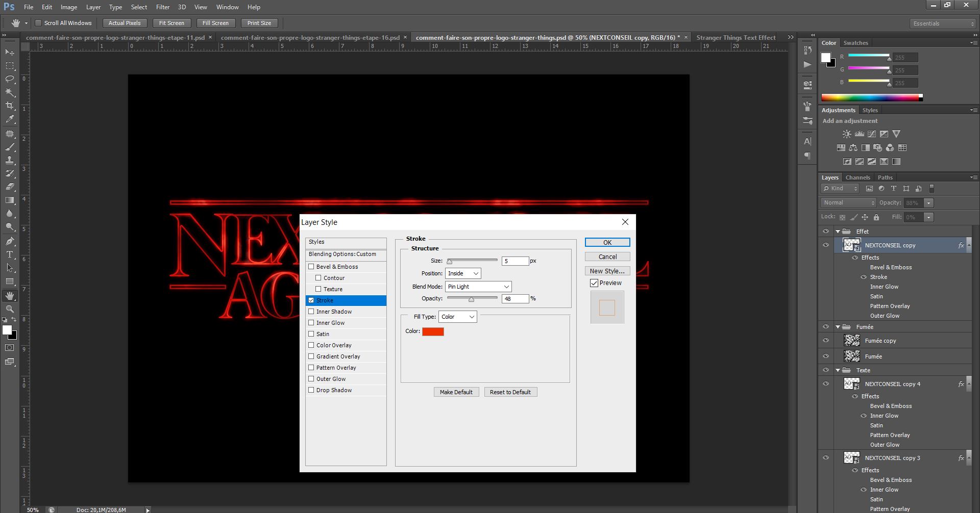The image size is (980, 513).
Task: Select the Horizontal Type tool
Action: click(x=10, y=254)
